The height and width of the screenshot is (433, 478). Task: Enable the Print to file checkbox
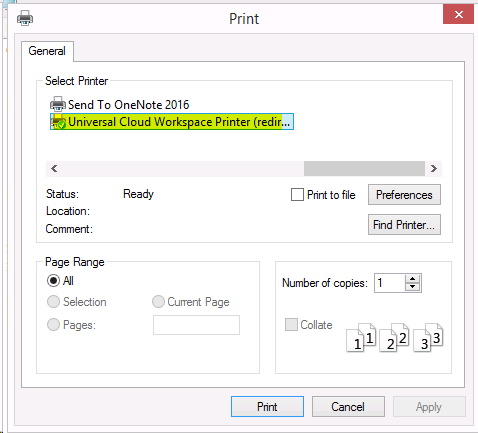(297, 194)
